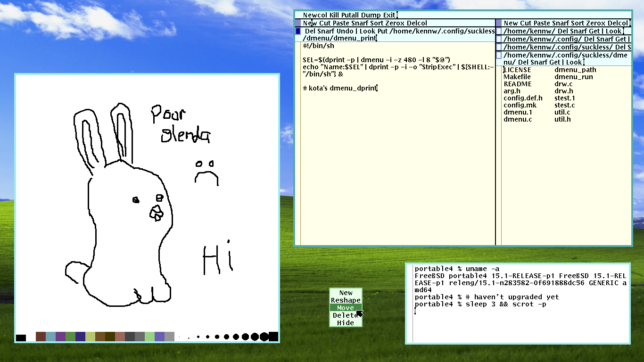Click Put in the dmenu_print window tag
Viewport: 644px width, 362px height.
(383, 31)
